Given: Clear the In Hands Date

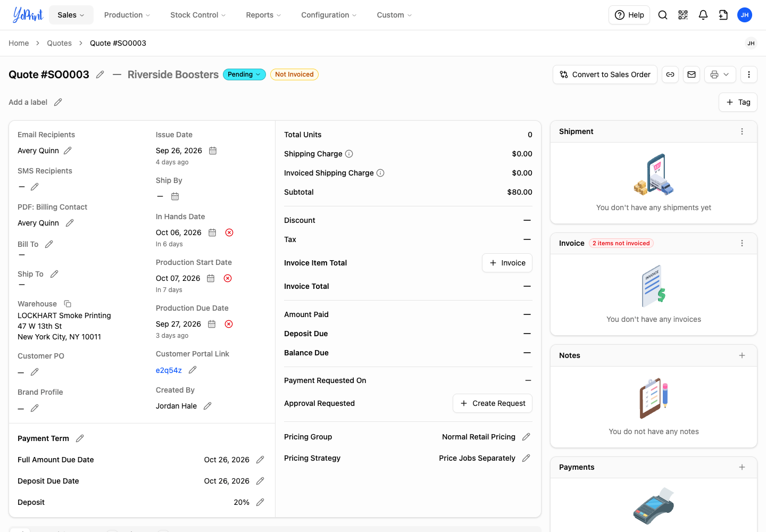Looking at the screenshot, I should (x=229, y=232).
